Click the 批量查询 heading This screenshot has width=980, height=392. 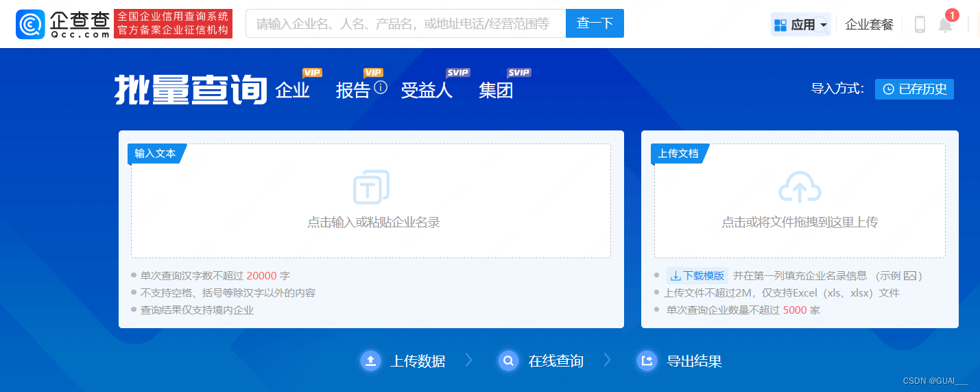[191, 89]
